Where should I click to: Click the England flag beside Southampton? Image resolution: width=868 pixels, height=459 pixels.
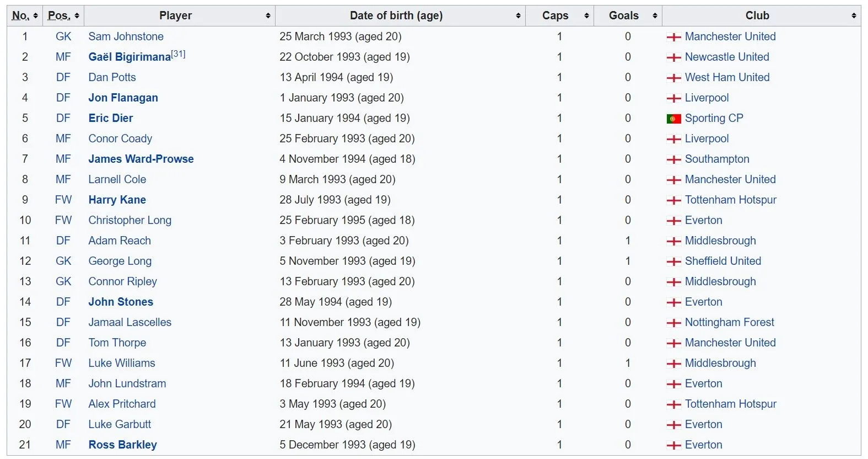(x=673, y=159)
